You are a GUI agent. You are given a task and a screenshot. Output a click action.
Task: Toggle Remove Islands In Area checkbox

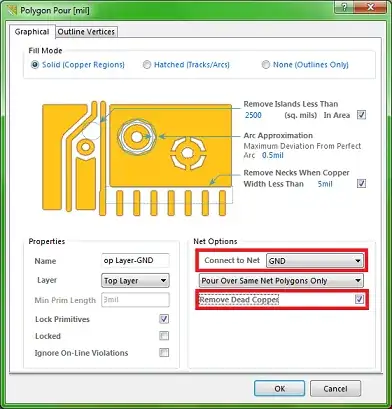pos(361,115)
